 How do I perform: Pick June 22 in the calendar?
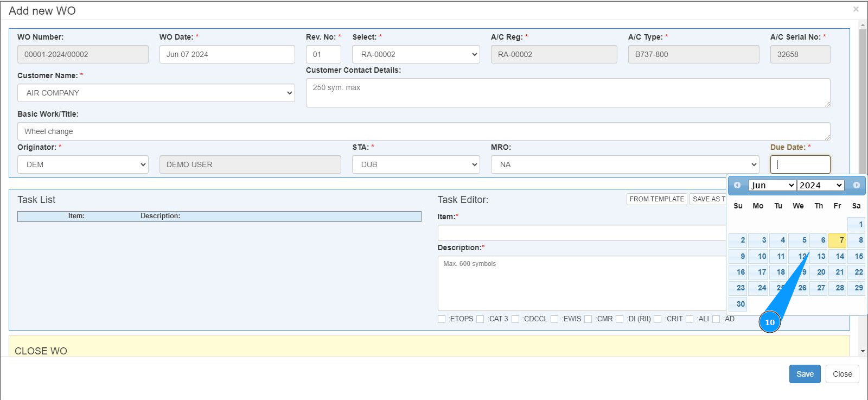click(x=857, y=272)
